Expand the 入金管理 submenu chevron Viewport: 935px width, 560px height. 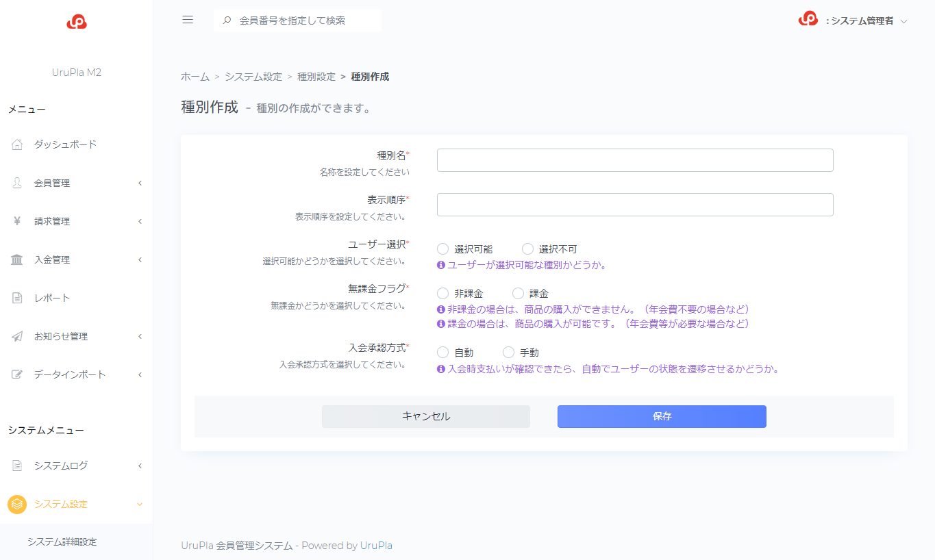click(140, 259)
